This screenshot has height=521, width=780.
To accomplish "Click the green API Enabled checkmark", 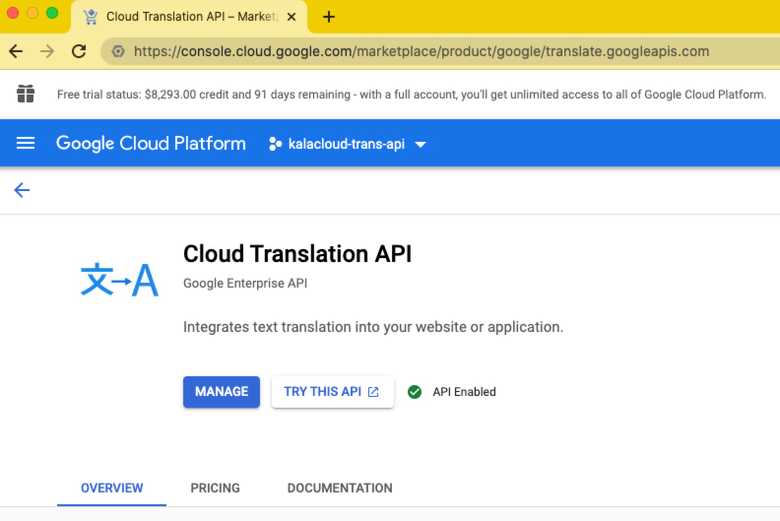I will tap(415, 392).
